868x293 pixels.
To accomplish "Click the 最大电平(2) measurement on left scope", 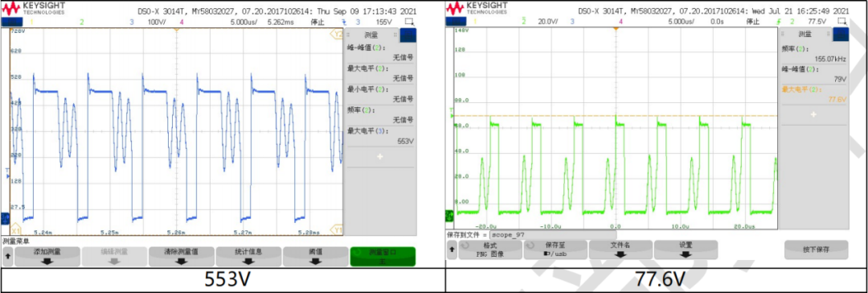I will point(380,73).
